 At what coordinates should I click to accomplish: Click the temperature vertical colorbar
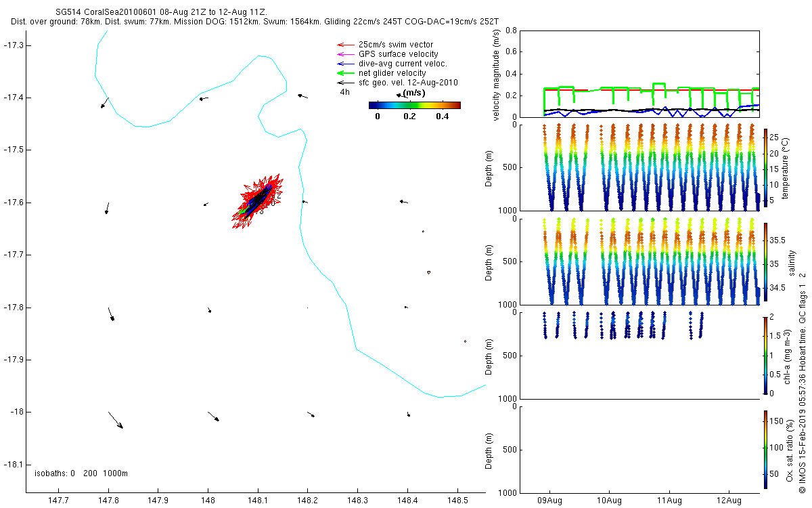[766, 167]
